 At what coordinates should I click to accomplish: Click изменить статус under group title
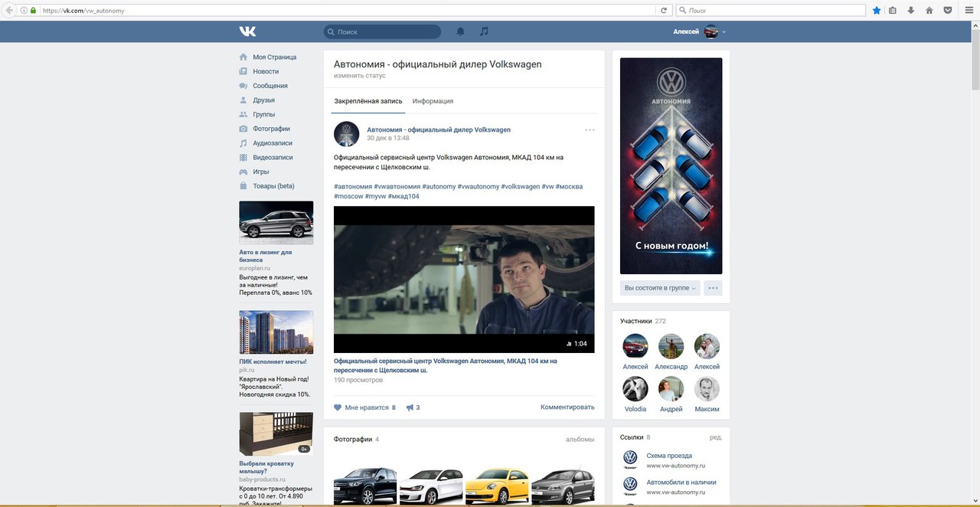click(360, 76)
